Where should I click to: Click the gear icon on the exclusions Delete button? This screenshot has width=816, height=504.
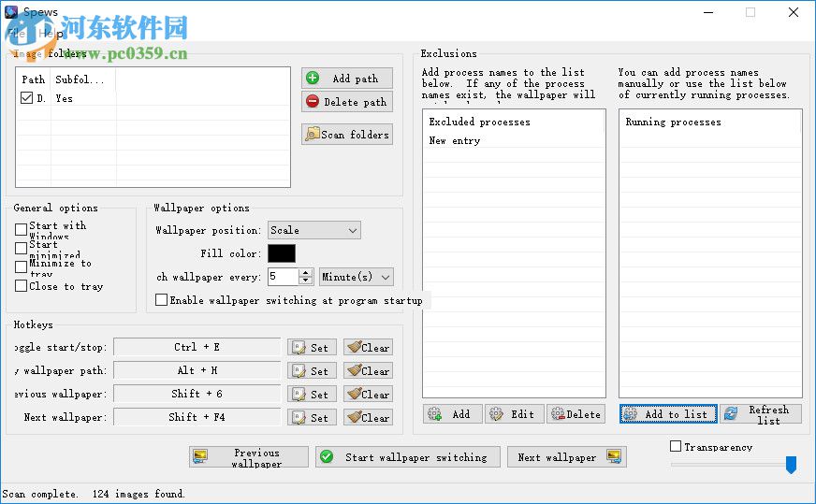(x=558, y=414)
